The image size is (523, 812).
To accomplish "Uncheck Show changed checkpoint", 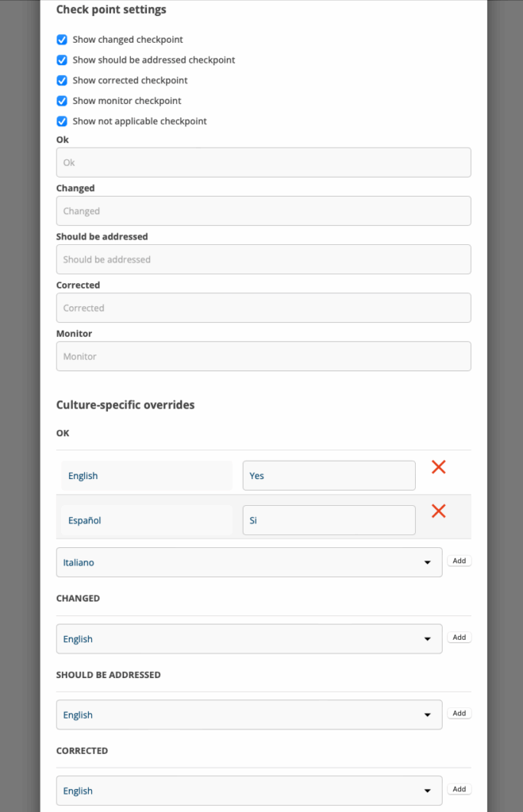I will click(62, 40).
